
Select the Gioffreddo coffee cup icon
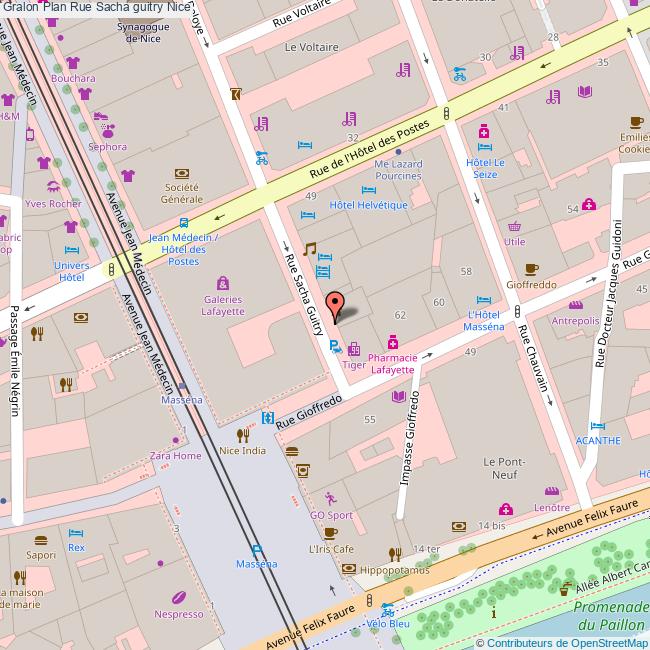tap(531, 268)
